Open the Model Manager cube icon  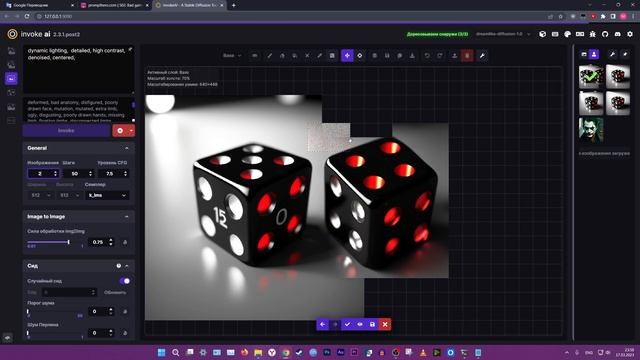pos(542,34)
